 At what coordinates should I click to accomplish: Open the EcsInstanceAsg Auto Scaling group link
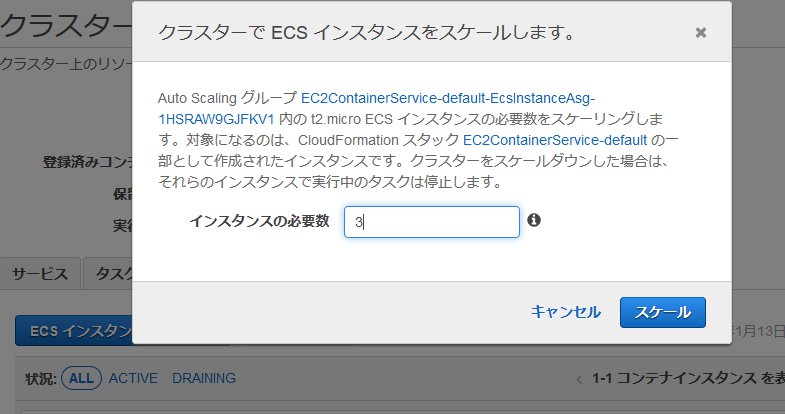448,98
